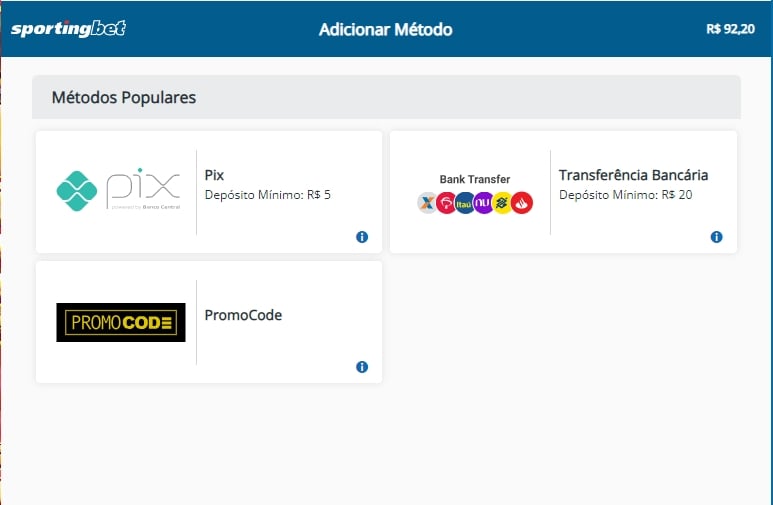Click the Nubank purple icon
The width and height of the screenshot is (773, 505).
(x=483, y=203)
